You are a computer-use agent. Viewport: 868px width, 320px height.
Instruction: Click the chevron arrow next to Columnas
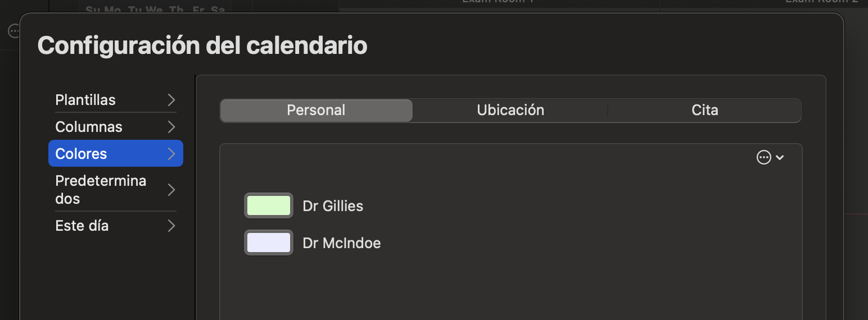click(171, 127)
